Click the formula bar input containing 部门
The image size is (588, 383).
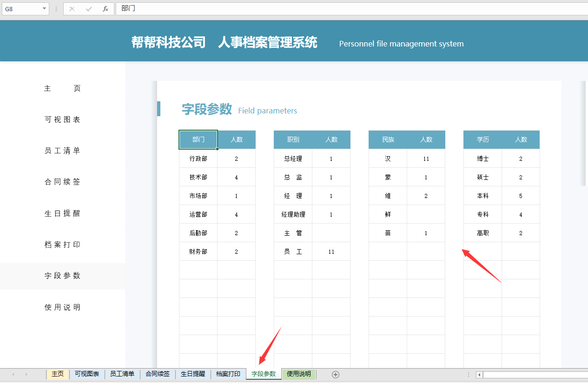pos(351,9)
